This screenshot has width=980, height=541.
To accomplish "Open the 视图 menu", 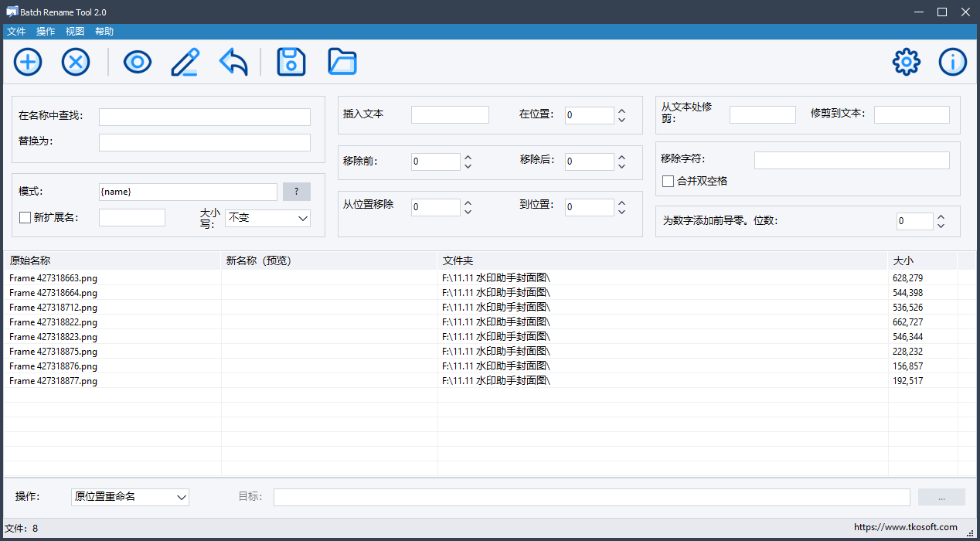I will pyautogui.click(x=75, y=32).
